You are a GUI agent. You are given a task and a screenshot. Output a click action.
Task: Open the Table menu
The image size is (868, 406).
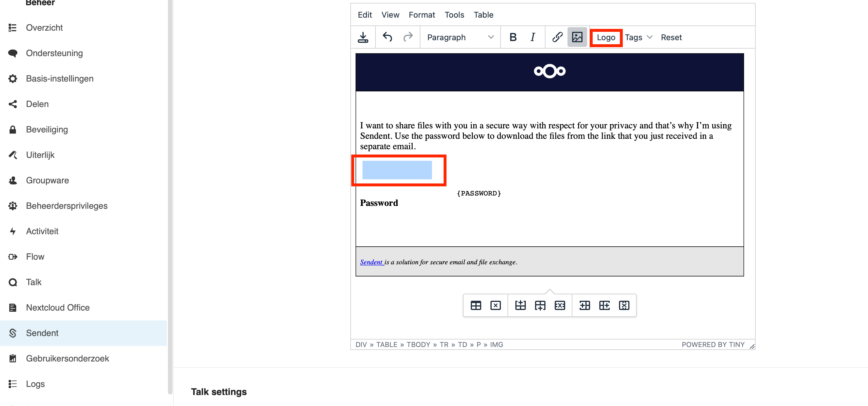click(x=483, y=15)
